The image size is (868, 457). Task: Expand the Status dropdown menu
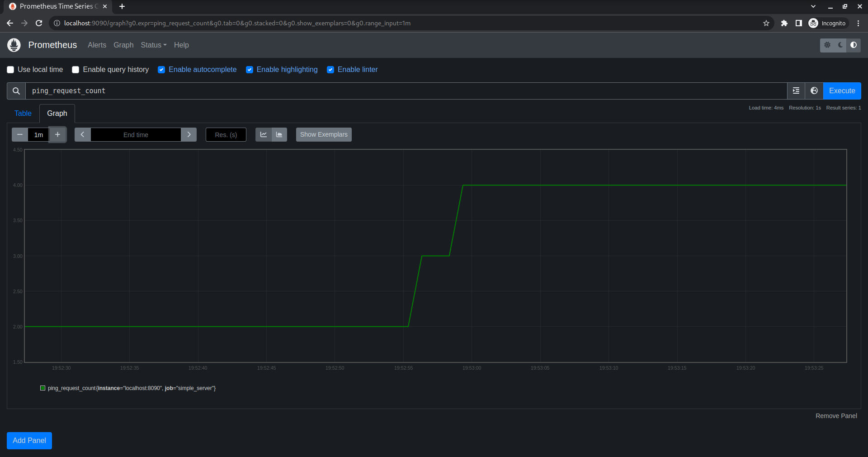point(154,45)
